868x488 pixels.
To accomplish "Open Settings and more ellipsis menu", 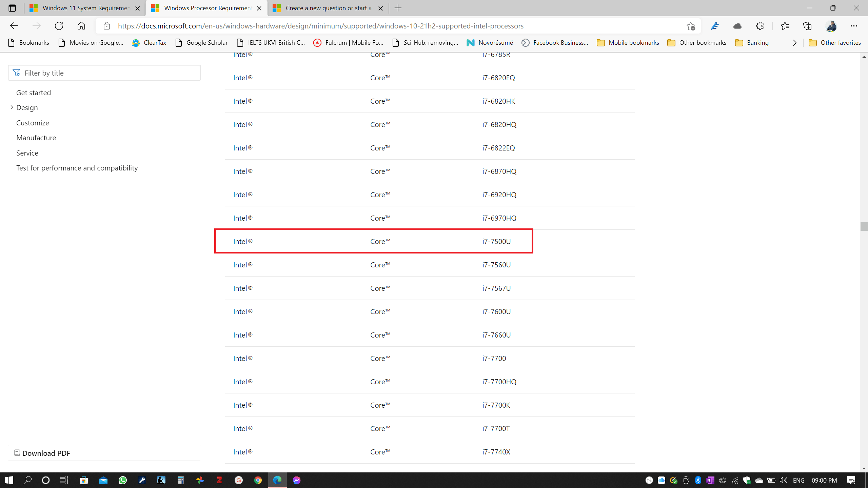I will coord(854,26).
